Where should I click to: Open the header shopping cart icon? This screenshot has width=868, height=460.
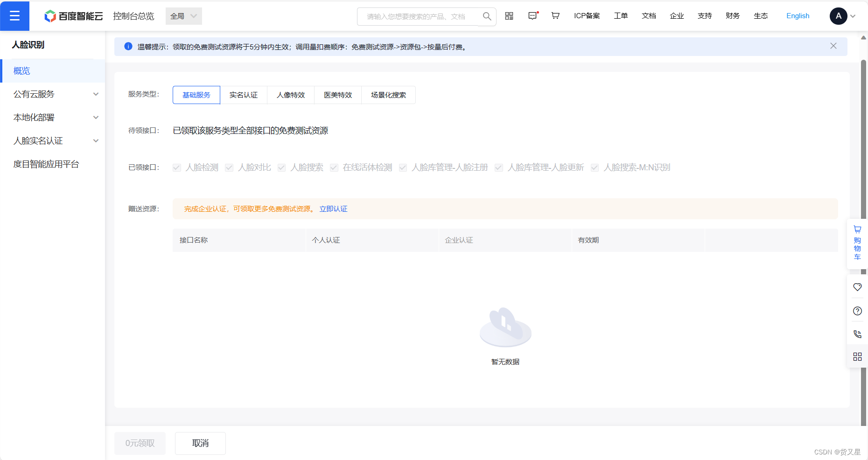click(x=555, y=16)
